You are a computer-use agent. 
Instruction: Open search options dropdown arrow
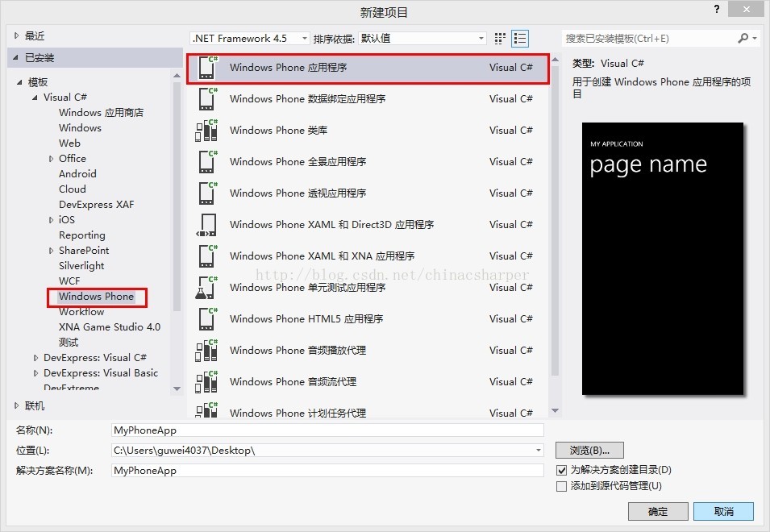tap(755, 38)
